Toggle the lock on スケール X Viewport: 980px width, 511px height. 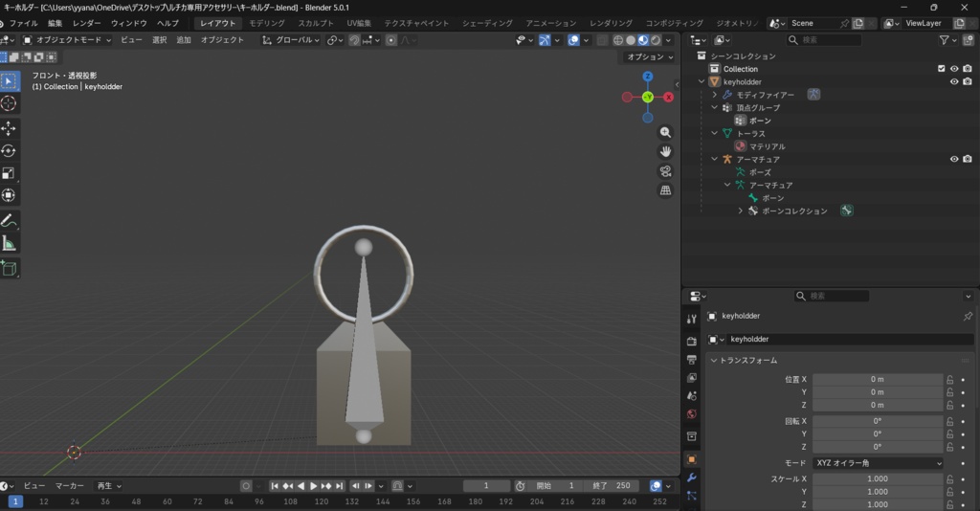pos(950,479)
